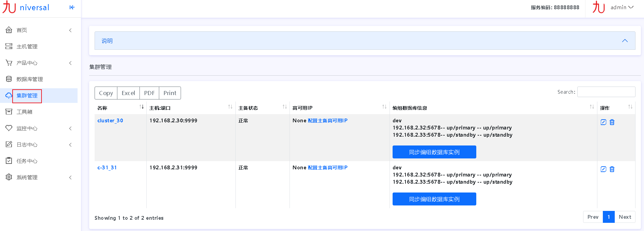Click the Excel export button

click(x=128, y=93)
